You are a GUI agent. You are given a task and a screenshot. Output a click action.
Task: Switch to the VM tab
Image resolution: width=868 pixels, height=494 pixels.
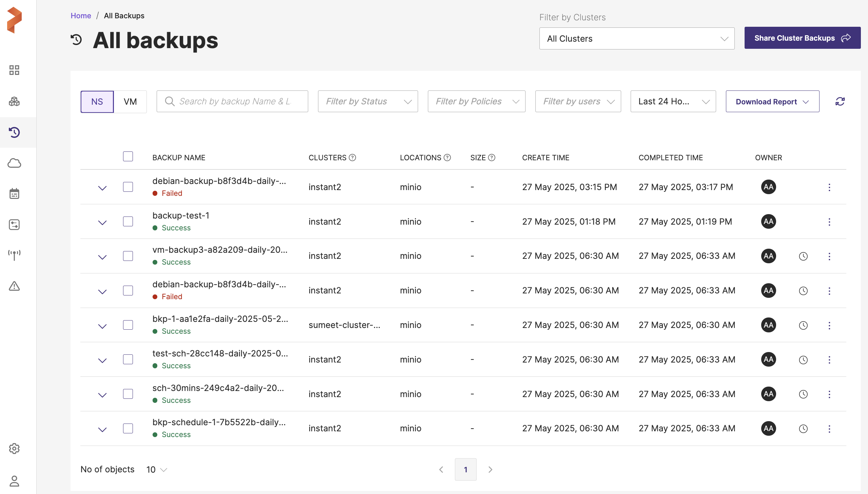tap(130, 101)
